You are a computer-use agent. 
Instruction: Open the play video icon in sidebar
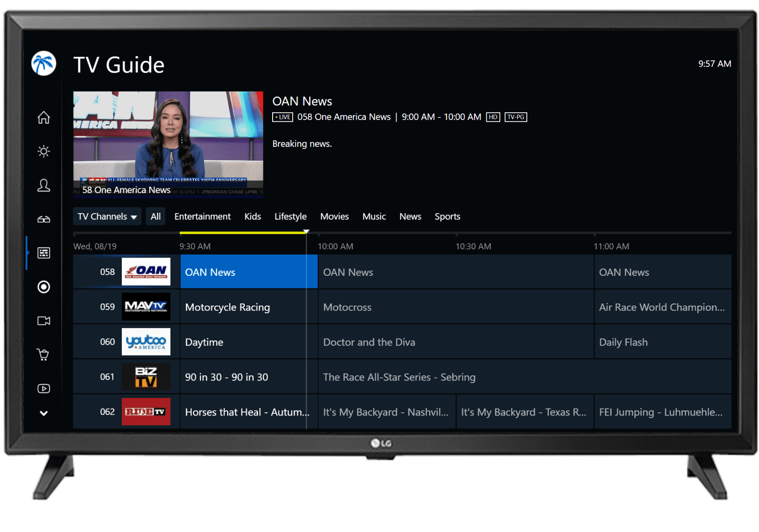[x=43, y=389]
